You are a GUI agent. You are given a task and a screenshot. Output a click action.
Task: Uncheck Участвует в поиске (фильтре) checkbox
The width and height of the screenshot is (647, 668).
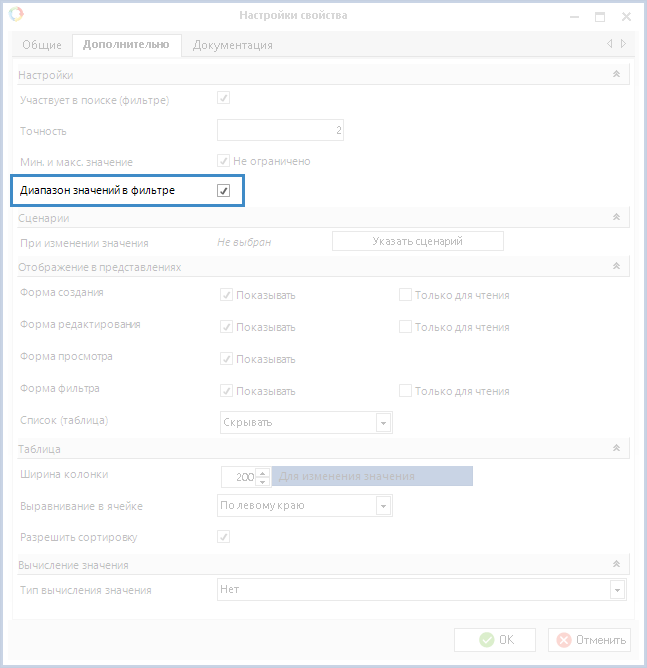(x=223, y=98)
